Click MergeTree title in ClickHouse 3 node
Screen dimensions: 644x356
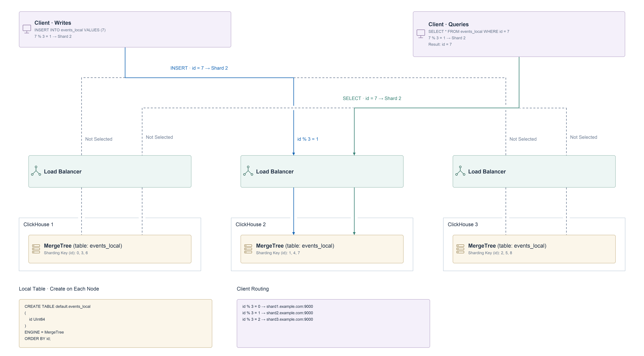pos(507,246)
